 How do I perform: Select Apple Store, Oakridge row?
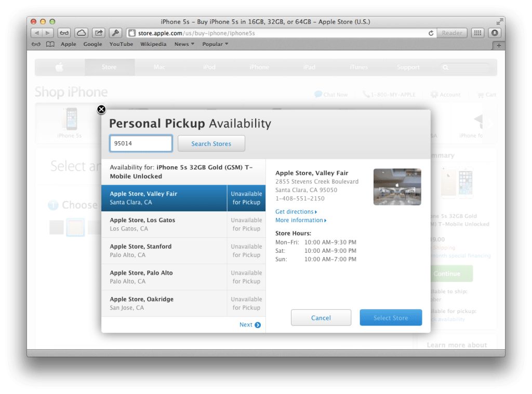pyautogui.click(x=183, y=304)
